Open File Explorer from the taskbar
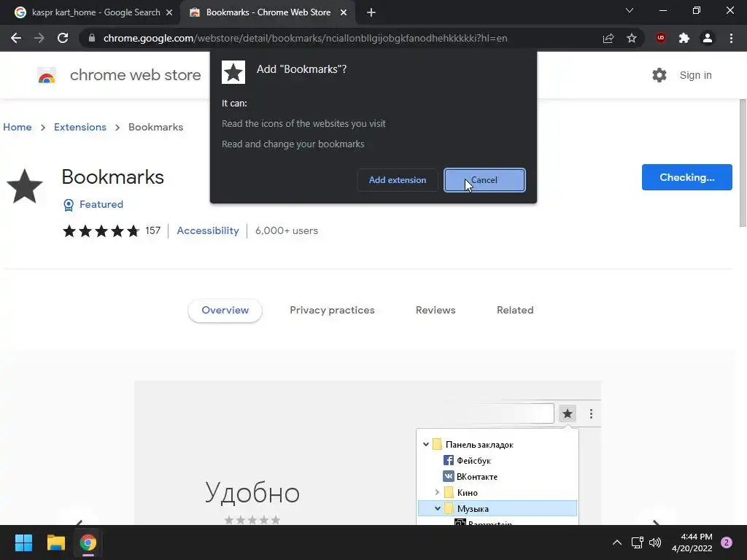Image resolution: width=747 pixels, height=560 pixels. coord(55,542)
